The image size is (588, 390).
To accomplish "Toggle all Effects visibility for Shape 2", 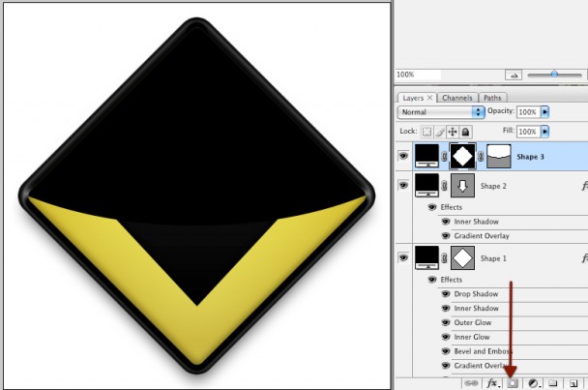I will click(432, 207).
